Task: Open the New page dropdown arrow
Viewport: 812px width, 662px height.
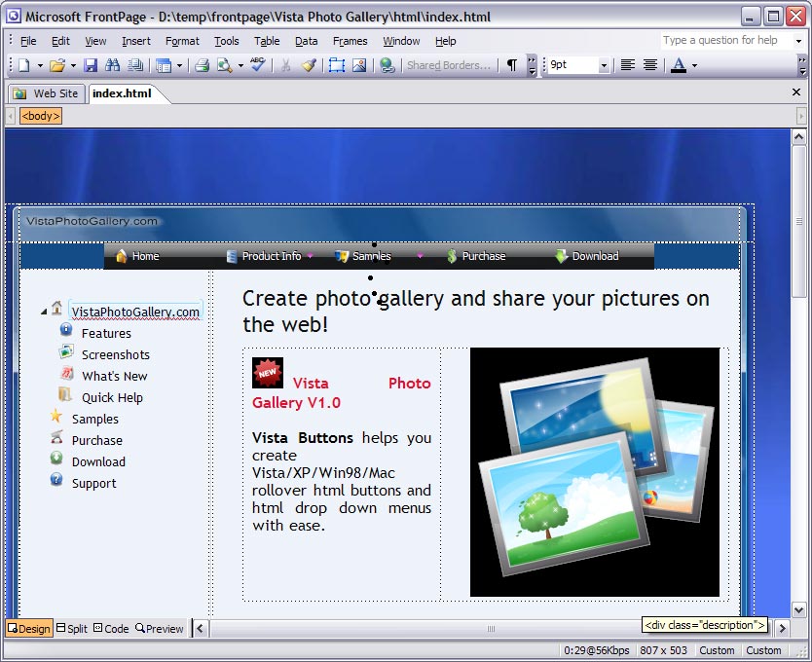Action: click(39, 66)
